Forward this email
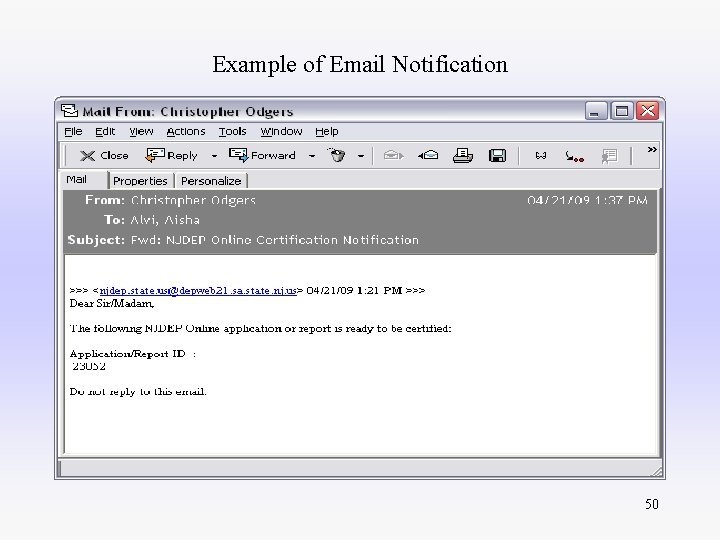This screenshot has width=720, height=540. [x=262, y=156]
